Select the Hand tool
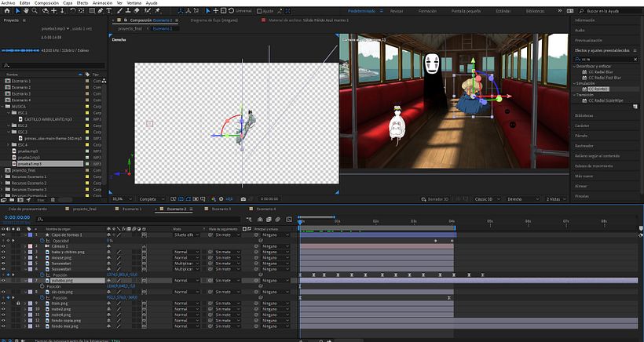The height and width of the screenshot is (342, 644). point(26,11)
